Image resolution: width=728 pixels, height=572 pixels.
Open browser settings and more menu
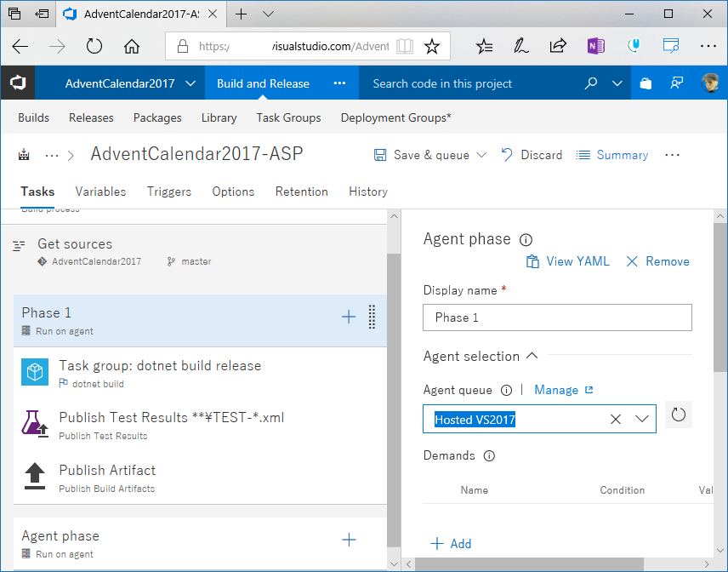point(708,46)
